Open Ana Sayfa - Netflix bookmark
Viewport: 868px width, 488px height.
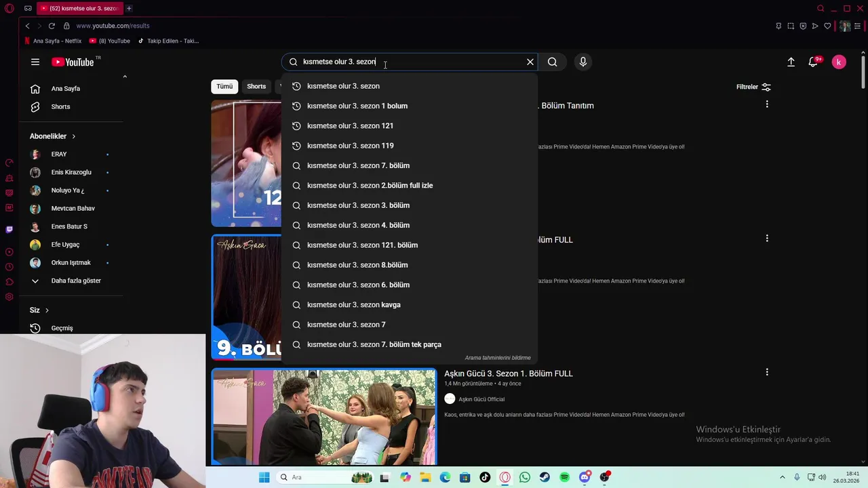53,41
